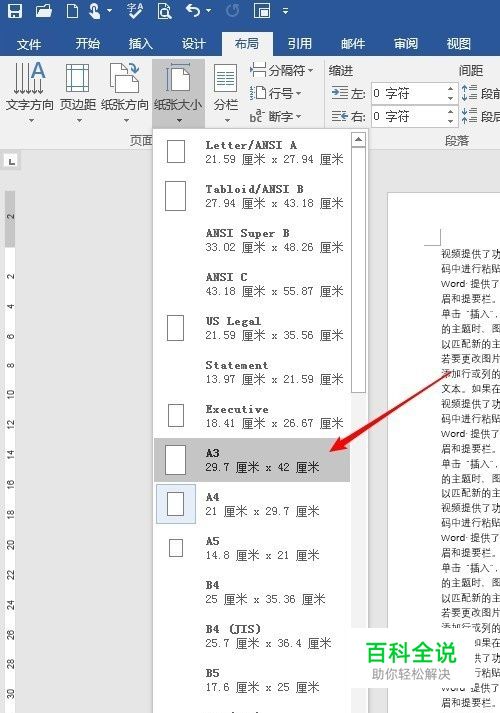Switch to the 设计 tab
This screenshot has width=500, height=713.
point(194,44)
